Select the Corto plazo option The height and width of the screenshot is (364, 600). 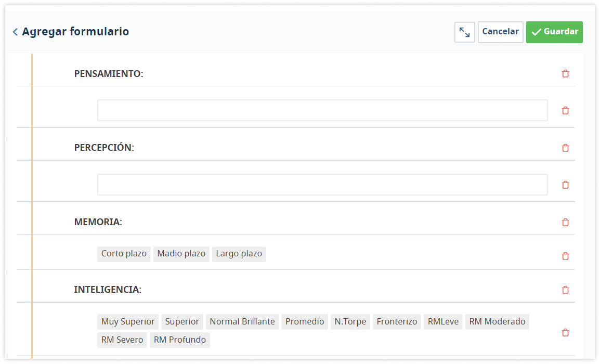pos(124,254)
